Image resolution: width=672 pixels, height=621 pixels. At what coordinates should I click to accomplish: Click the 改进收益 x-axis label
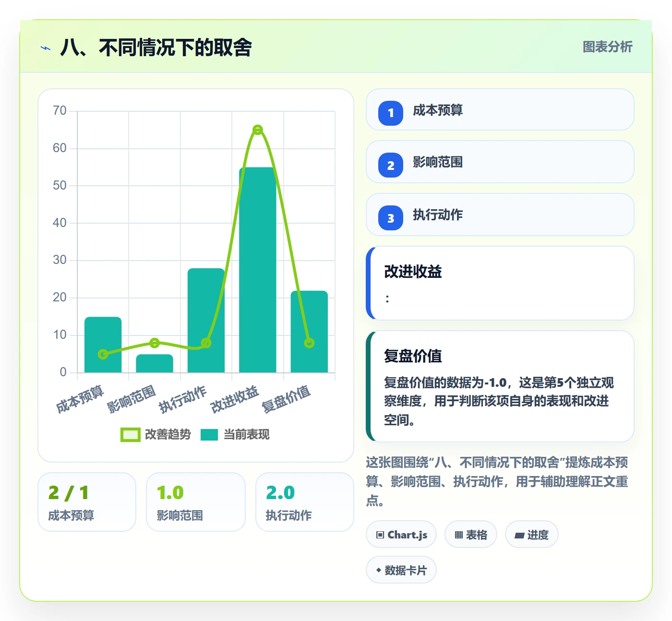pos(235,399)
